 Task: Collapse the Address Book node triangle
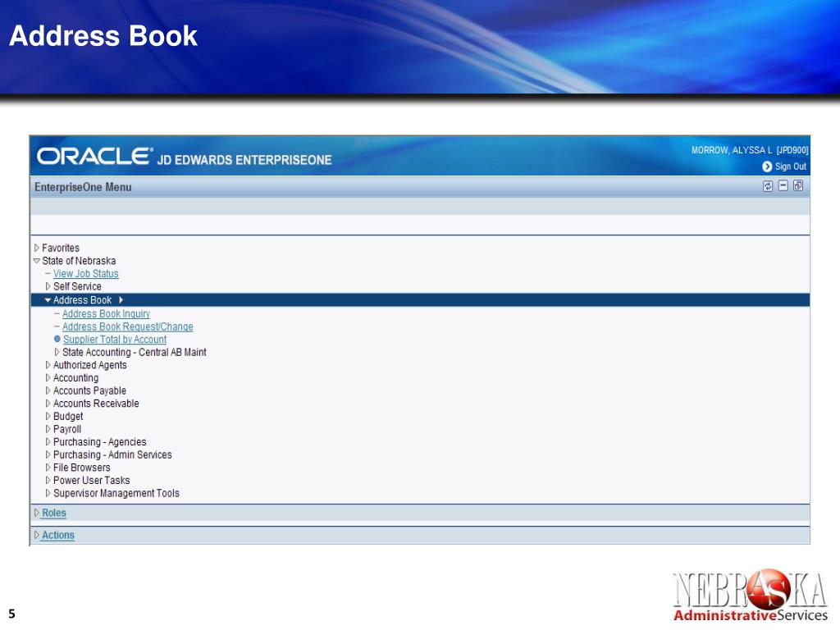(x=48, y=300)
